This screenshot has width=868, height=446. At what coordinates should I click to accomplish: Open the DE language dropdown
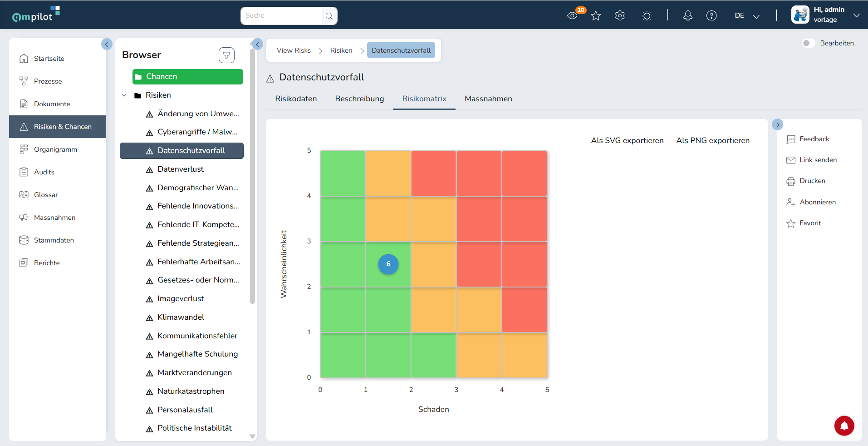[747, 16]
